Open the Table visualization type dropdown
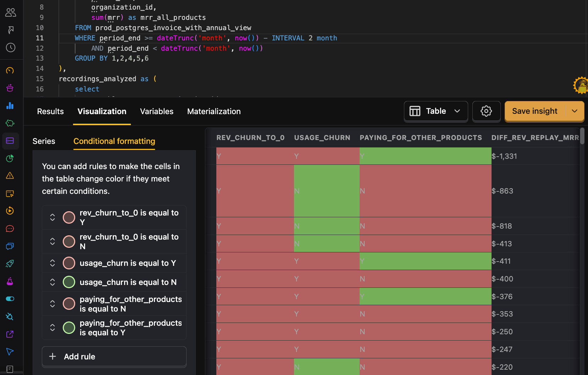Screen dimensions: 588x375 coord(436,111)
